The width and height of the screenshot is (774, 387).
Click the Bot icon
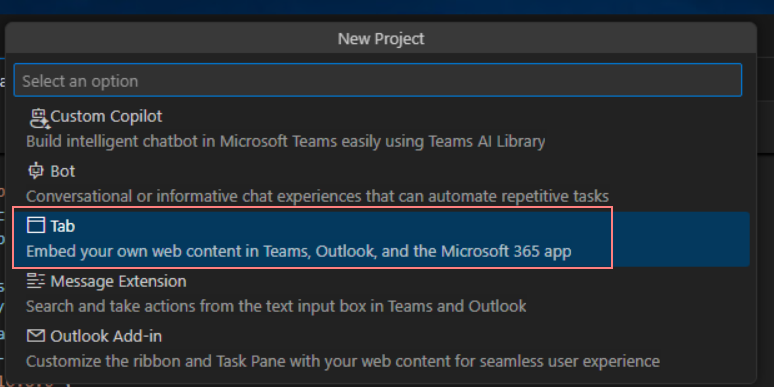pyautogui.click(x=36, y=171)
